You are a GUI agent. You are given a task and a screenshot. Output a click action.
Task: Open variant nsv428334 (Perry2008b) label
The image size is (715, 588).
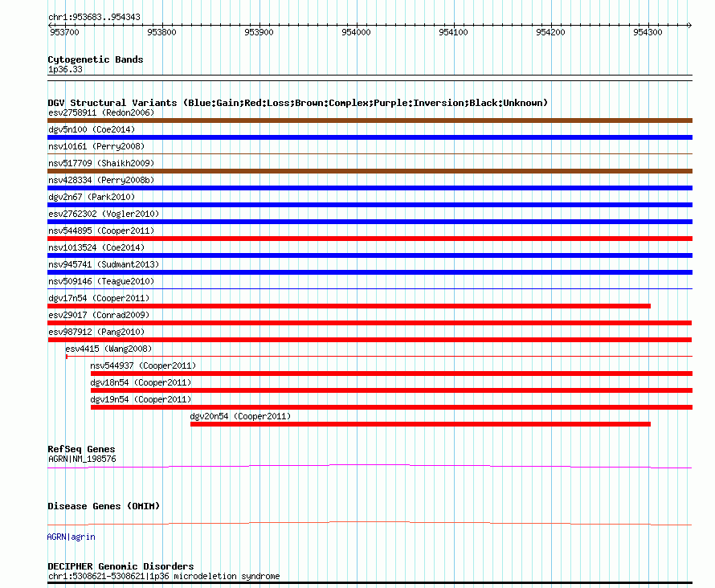101,180
